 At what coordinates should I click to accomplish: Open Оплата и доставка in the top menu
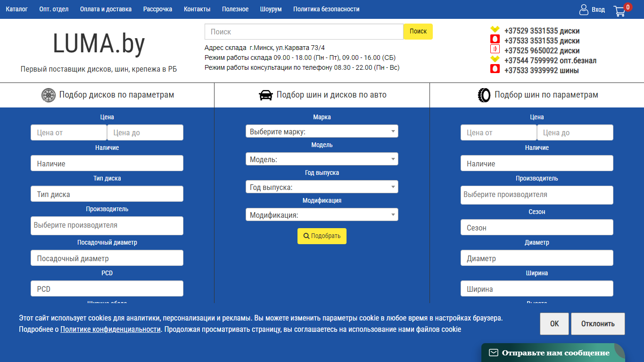click(x=106, y=9)
